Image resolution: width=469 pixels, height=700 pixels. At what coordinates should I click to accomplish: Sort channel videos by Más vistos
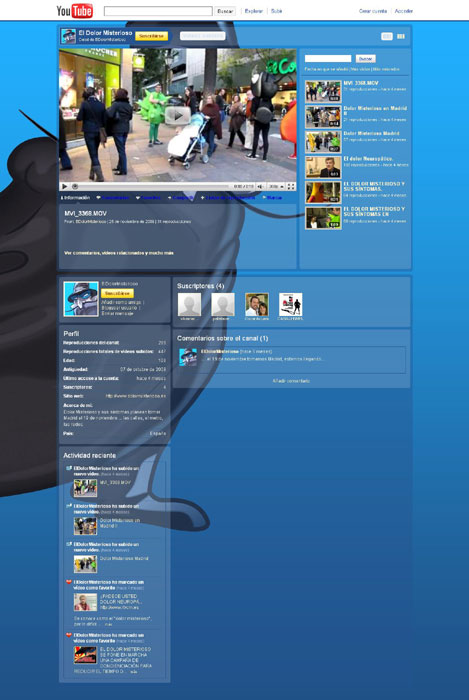(x=361, y=69)
